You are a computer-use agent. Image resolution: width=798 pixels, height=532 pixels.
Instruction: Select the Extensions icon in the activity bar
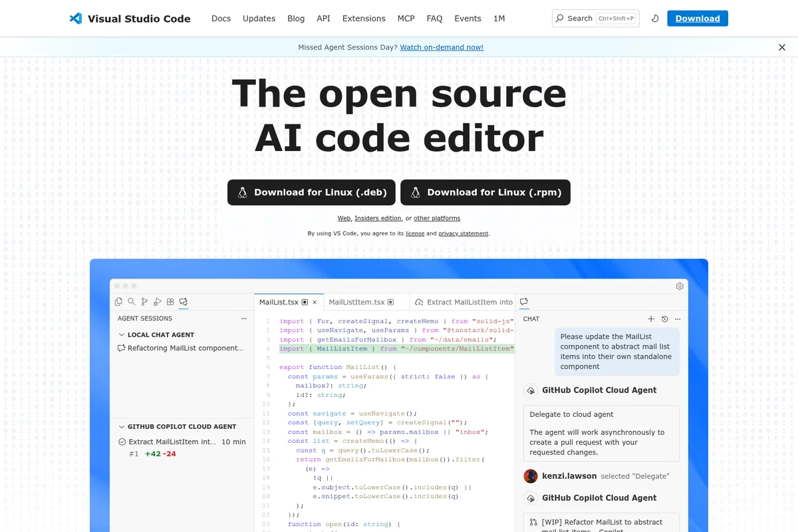(x=170, y=301)
